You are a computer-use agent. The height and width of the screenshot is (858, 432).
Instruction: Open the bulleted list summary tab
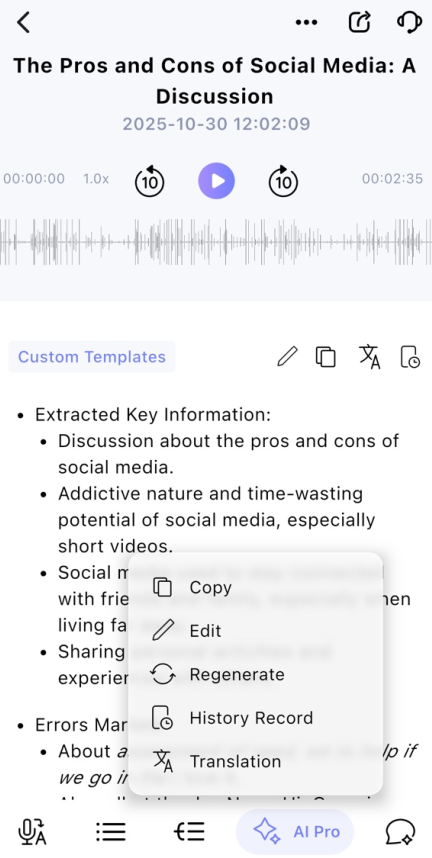pos(111,832)
